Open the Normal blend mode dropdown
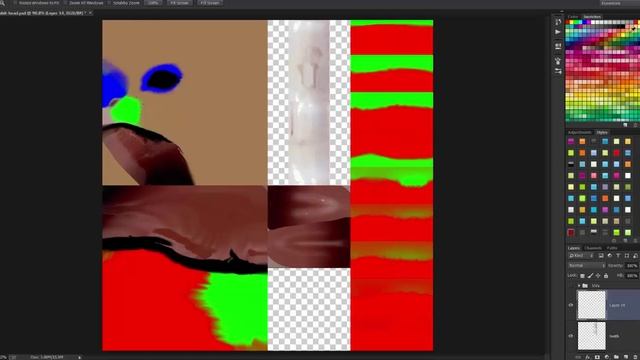 pyautogui.click(x=587, y=266)
